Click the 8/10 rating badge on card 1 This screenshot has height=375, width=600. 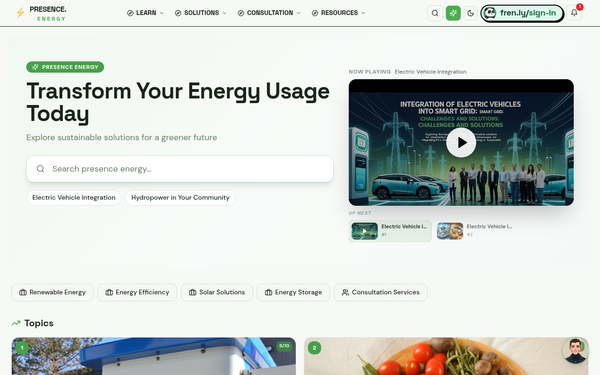click(x=284, y=346)
